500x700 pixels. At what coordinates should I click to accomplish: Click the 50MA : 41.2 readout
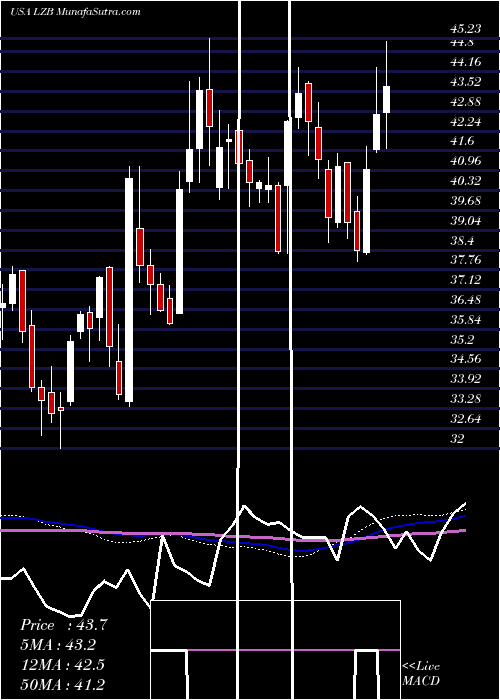point(62,685)
